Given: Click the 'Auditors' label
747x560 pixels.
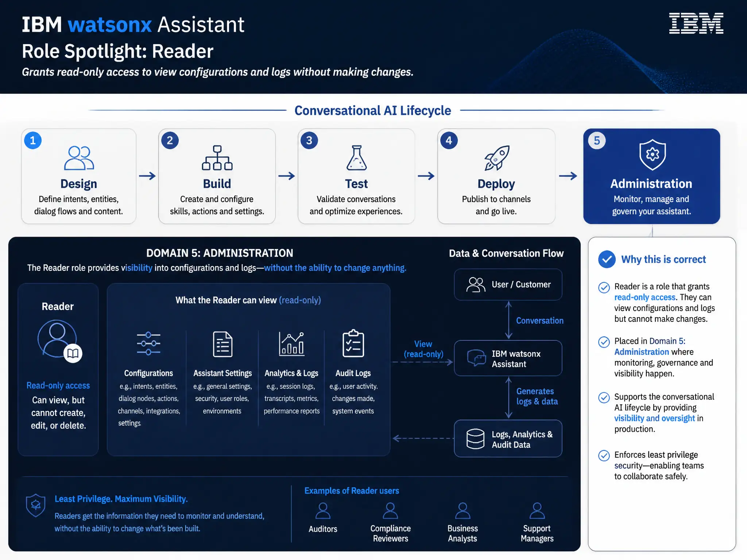Looking at the screenshot, I should coord(323,529).
